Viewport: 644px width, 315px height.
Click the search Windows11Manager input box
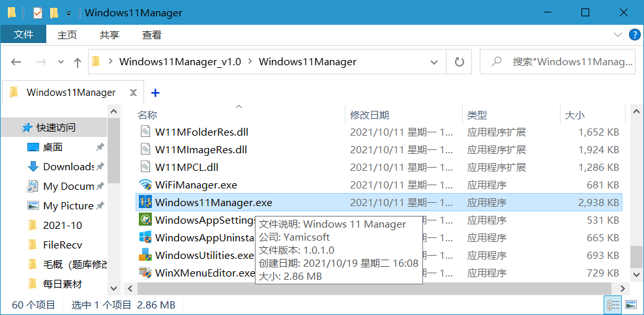tap(558, 62)
